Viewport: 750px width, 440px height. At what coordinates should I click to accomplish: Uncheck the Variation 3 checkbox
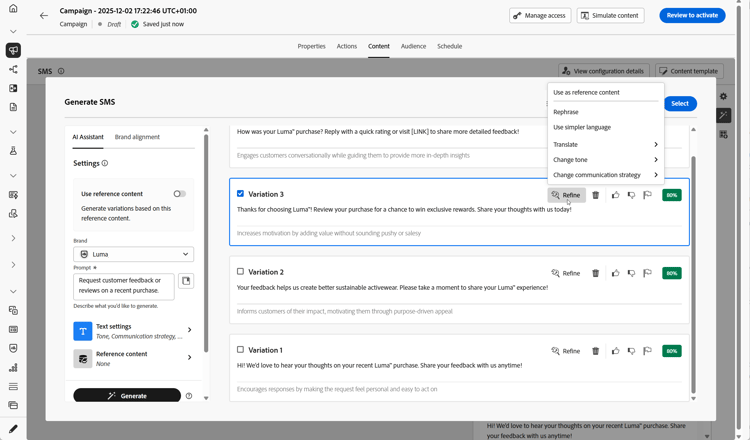pos(240,194)
